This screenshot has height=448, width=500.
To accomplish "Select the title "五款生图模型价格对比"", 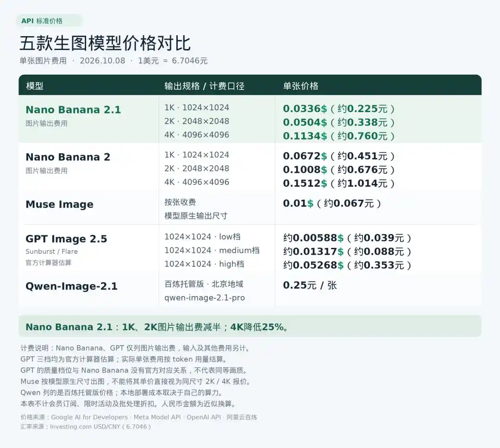I will [105, 43].
